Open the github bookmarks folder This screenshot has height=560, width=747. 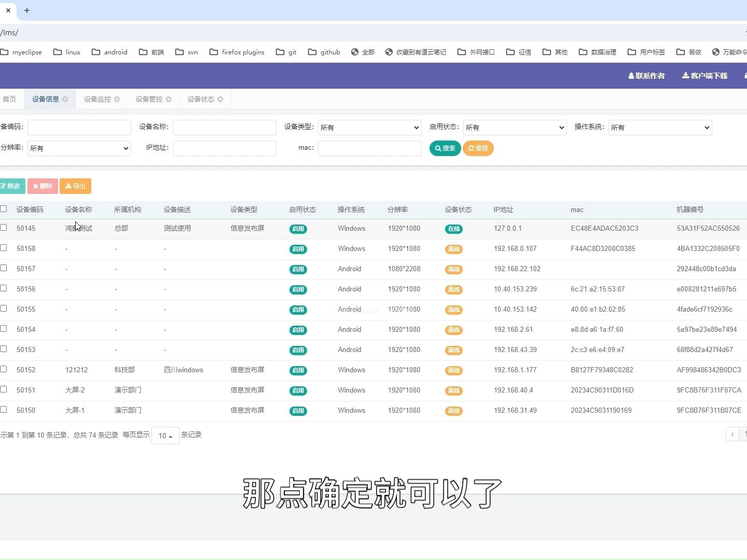tap(323, 52)
